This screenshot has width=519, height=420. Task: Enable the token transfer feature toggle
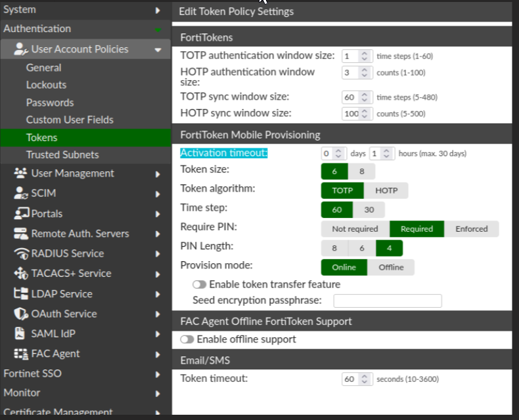click(x=199, y=285)
